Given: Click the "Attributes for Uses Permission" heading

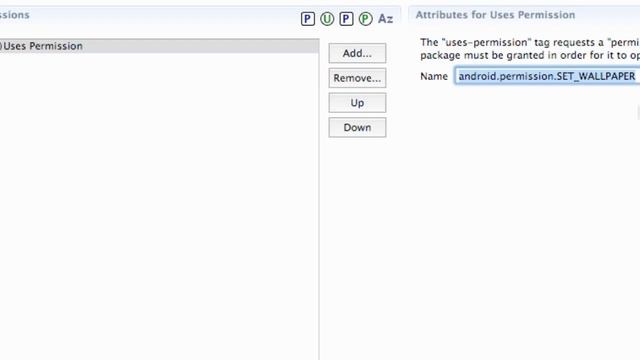Looking at the screenshot, I should [495, 15].
